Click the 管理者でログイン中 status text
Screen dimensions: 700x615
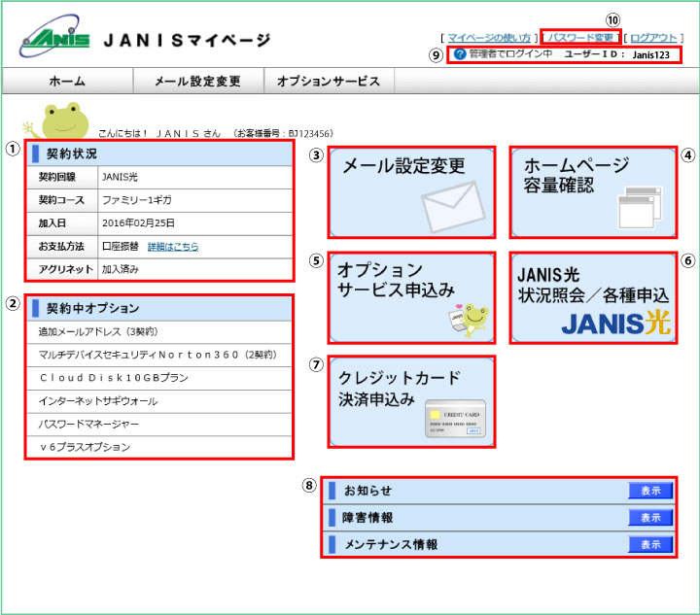pos(510,54)
